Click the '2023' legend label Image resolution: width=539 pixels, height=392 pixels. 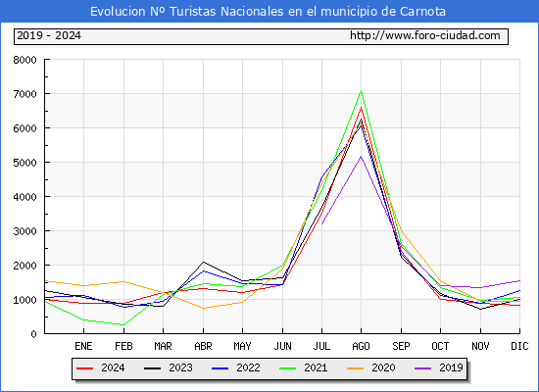pos(180,367)
